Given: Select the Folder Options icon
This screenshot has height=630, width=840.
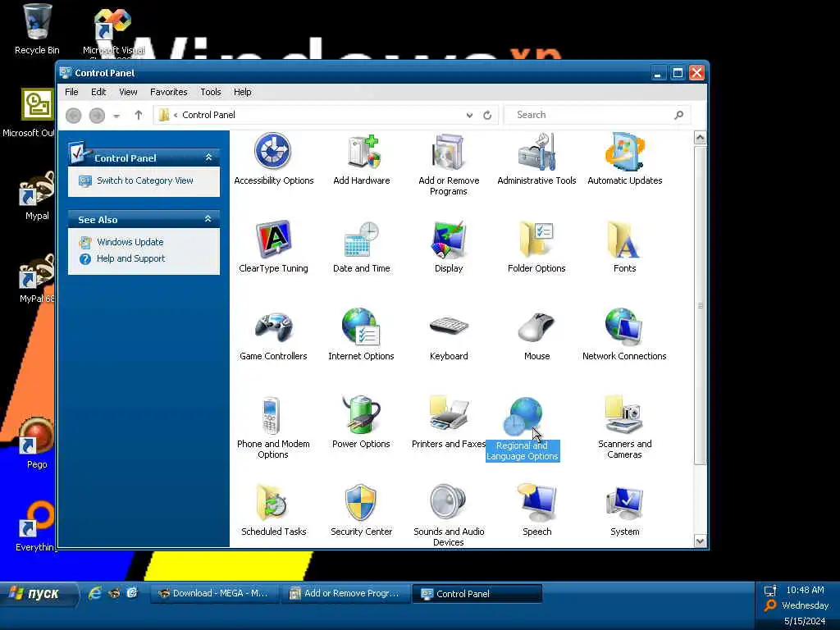Looking at the screenshot, I should pos(536,247).
